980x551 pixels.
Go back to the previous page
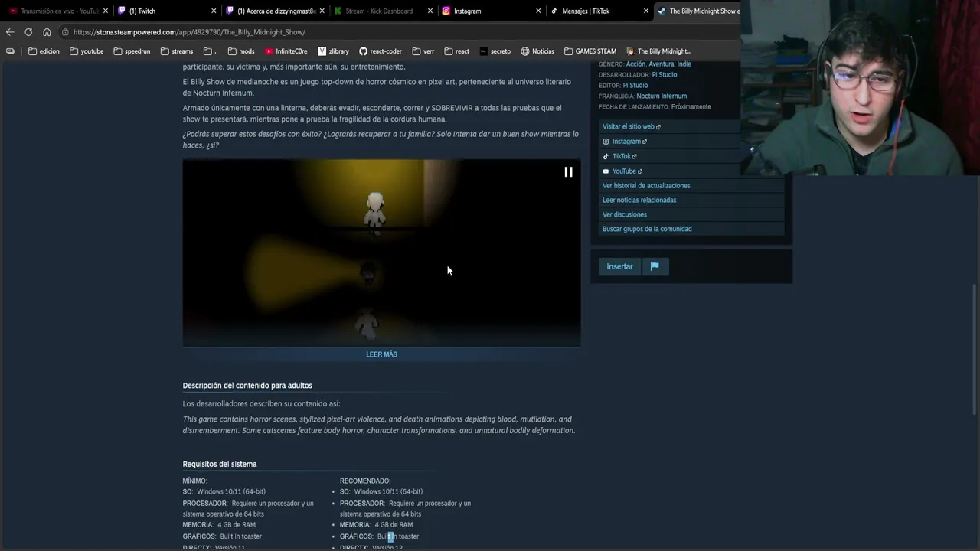coord(9,32)
